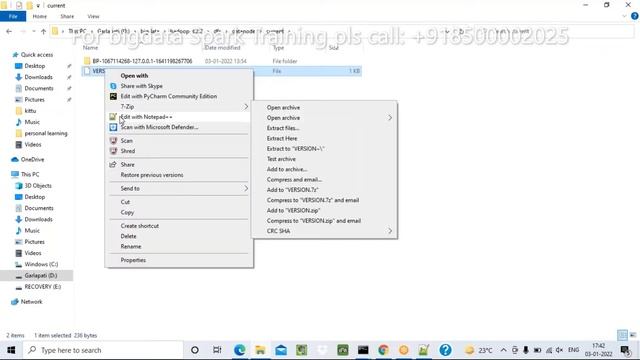Click the volume muted tray icon

[560, 350]
